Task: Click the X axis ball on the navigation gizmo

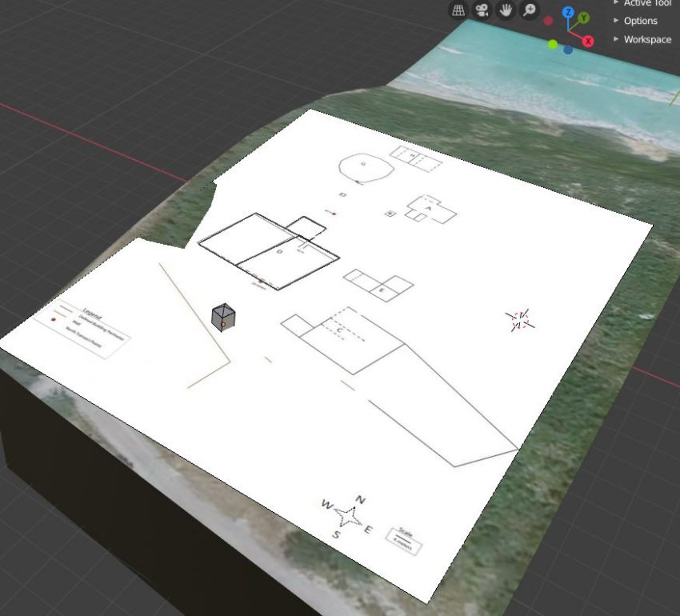Action: (588, 40)
